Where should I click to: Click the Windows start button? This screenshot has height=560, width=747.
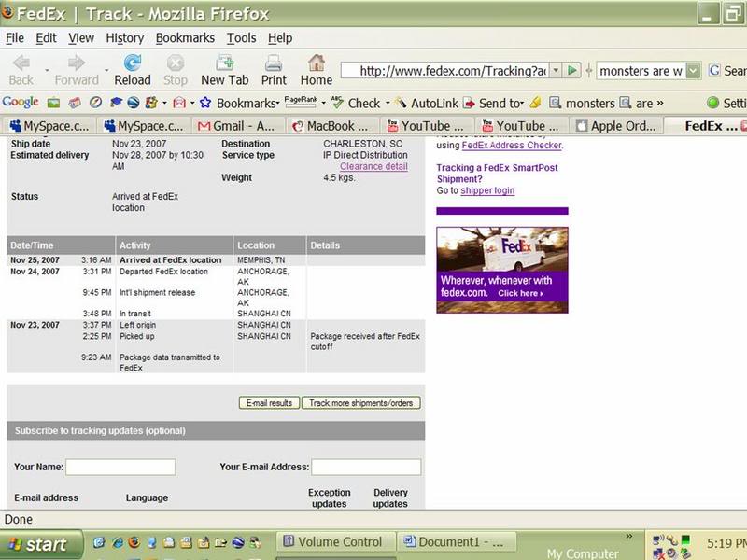coord(40,544)
